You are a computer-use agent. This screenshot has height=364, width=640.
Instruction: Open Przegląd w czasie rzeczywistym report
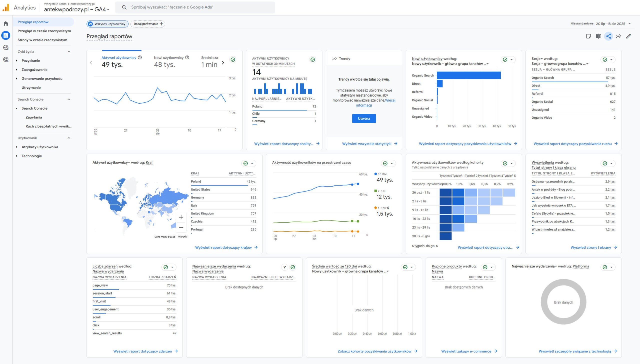(44, 31)
